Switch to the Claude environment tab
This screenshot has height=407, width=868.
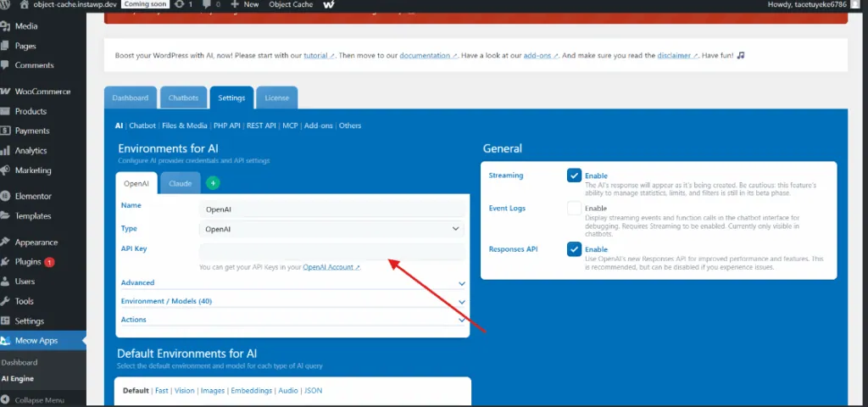(181, 183)
